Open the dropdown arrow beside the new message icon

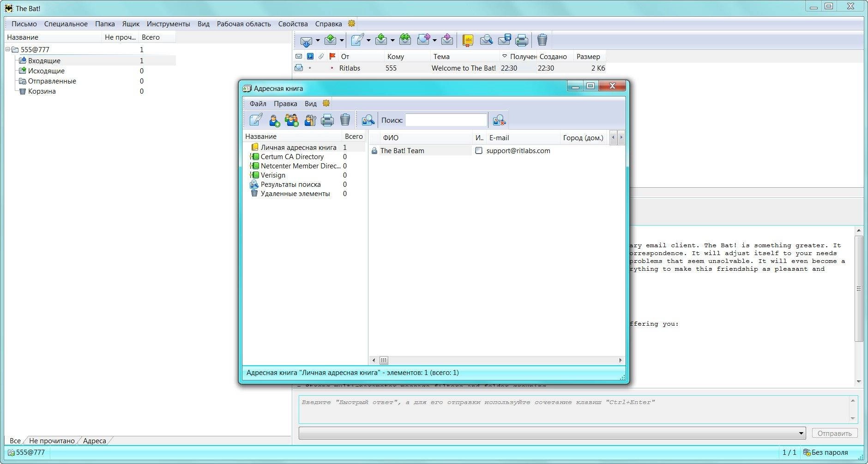pyautogui.click(x=368, y=41)
